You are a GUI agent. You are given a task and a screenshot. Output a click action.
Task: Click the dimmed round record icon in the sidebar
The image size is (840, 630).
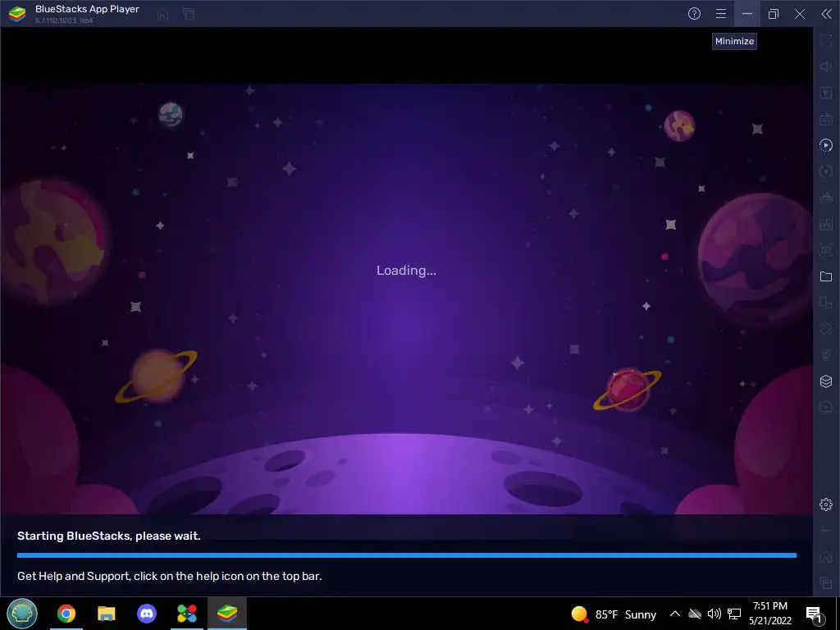(826, 171)
